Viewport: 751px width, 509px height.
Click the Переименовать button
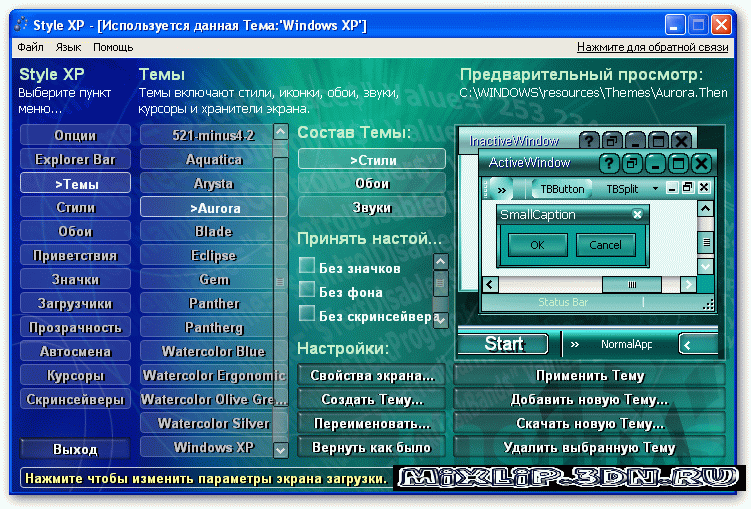[372, 422]
